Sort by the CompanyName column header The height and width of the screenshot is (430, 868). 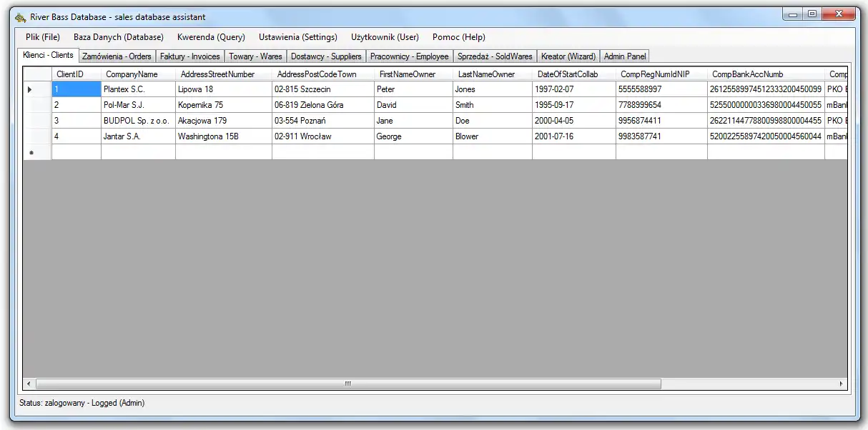click(138, 74)
